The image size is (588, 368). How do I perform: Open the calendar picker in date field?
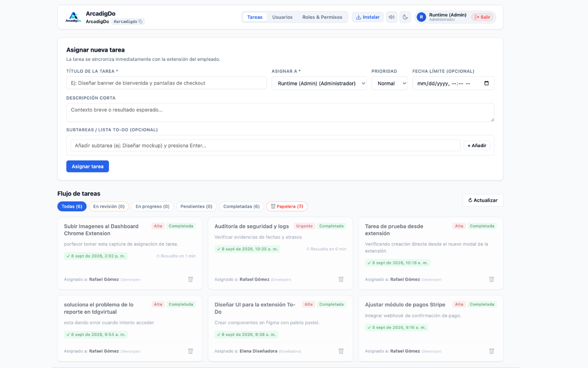tap(486, 83)
